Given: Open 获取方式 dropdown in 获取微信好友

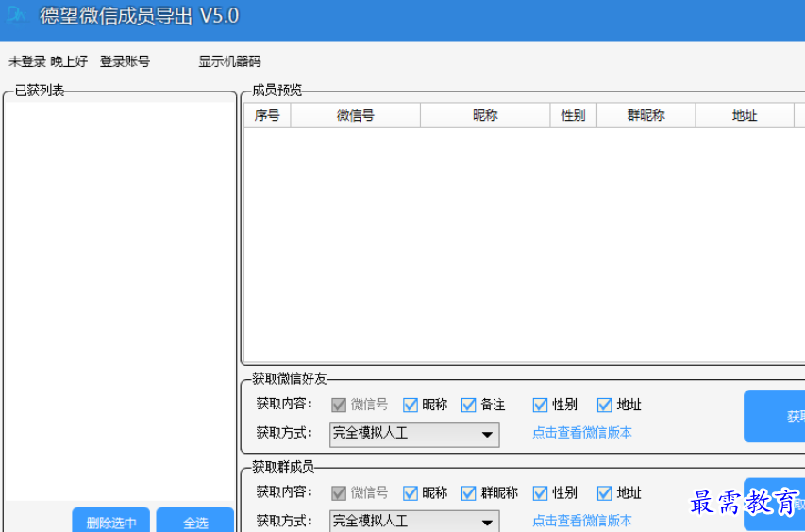Looking at the screenshot, I should [x=414, y=435].
